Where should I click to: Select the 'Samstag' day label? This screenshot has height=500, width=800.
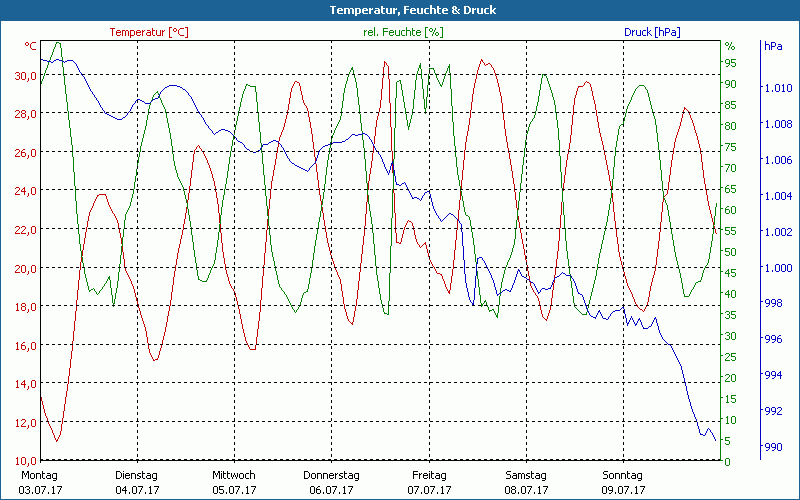(525, 475)
